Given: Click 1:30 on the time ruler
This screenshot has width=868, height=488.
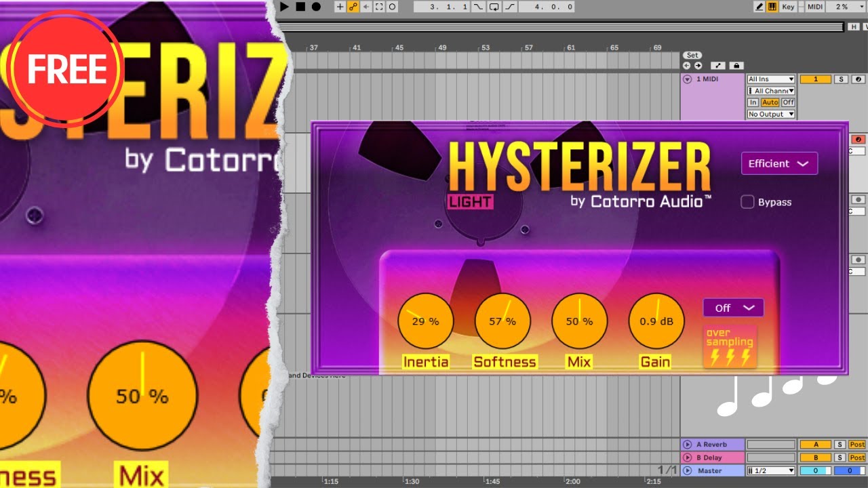Looking at the screenshot, I should [412, 481].
